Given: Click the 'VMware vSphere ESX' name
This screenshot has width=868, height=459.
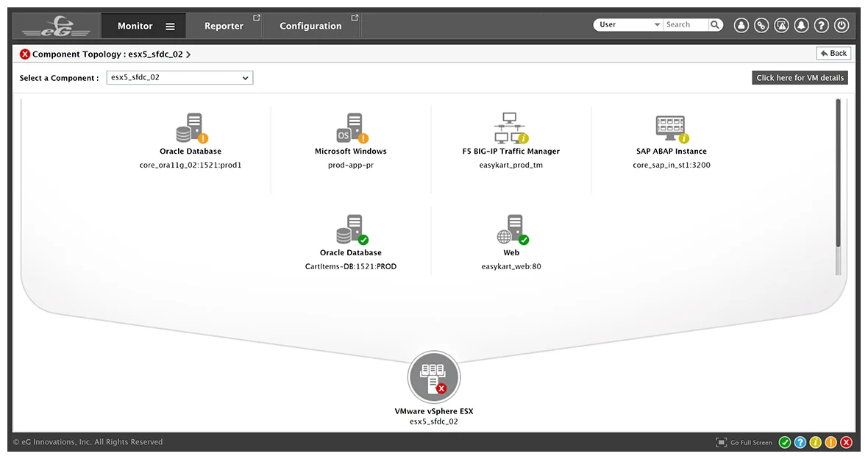Looking at the screenshot, I should tap(434, 411).
